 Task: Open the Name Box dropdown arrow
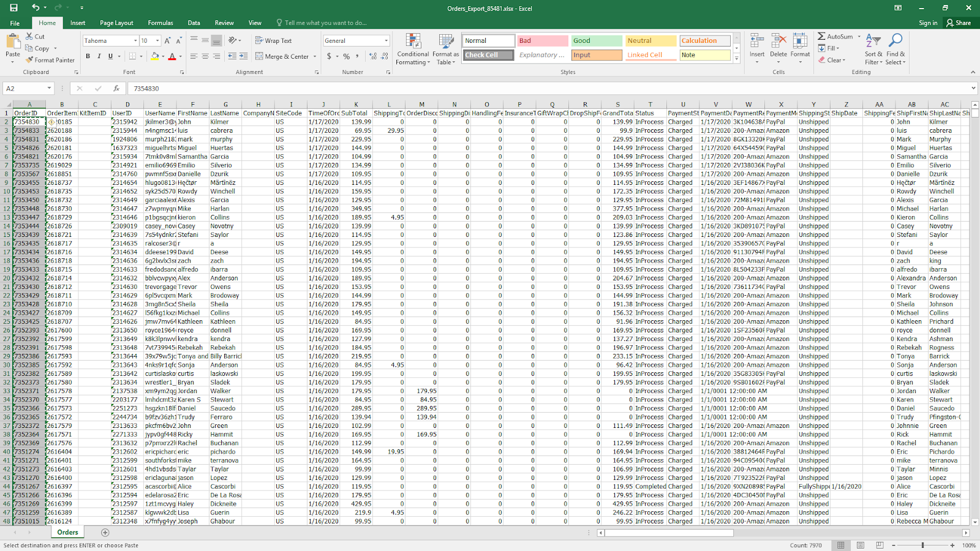coord(49,89)
